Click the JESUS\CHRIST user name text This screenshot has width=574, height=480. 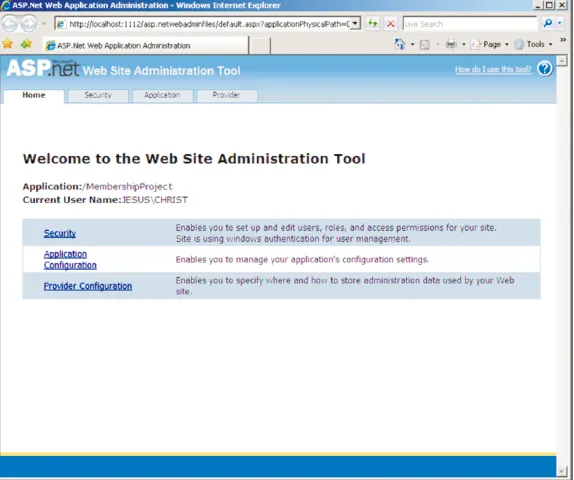pyautogui.click(x=154, y=200)
